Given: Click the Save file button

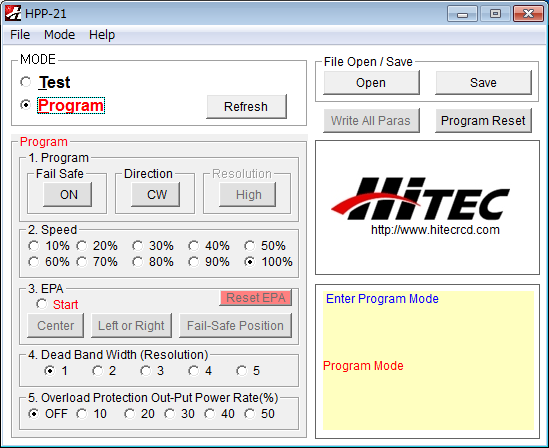Looking at the screenshot, I should pos(483,83).
